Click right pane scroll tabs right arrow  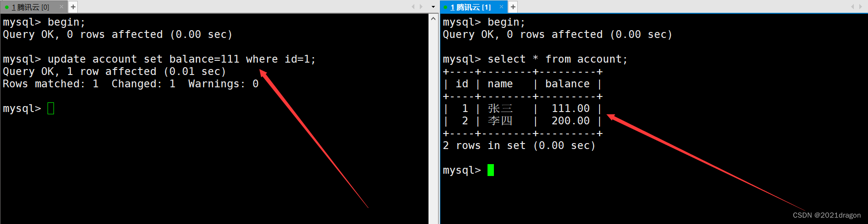[861, 7]
